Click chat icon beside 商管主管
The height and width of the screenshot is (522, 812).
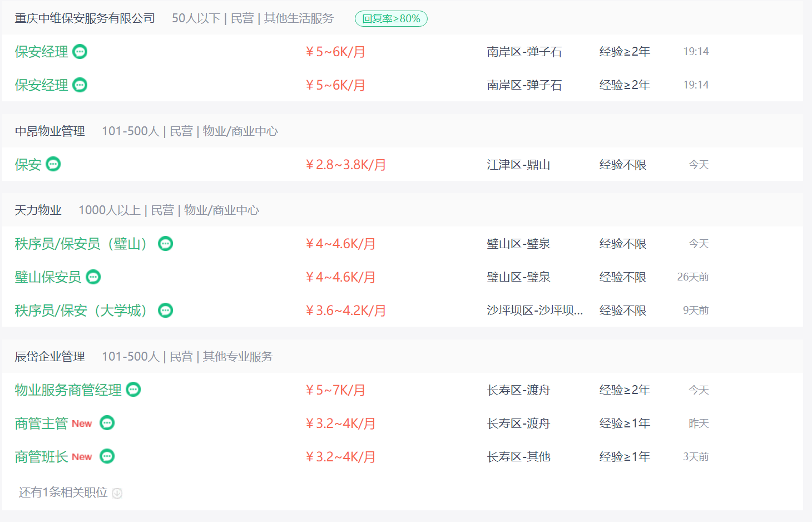(x=107, y=423)
